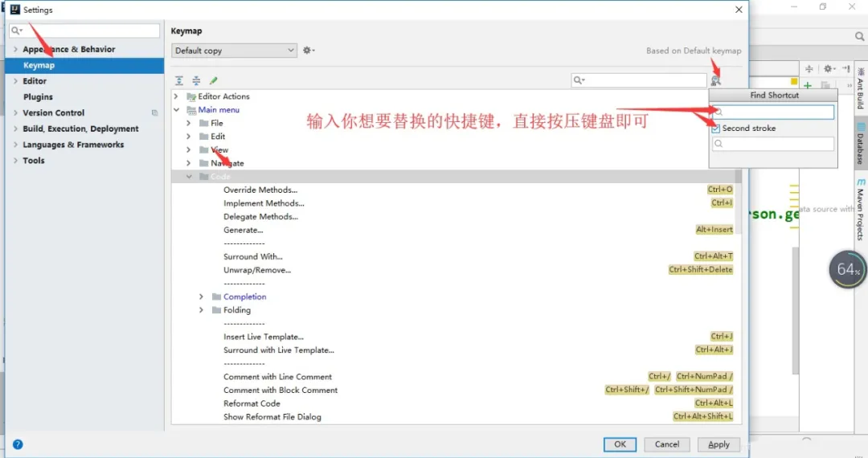The height and width of the screenshot is (458, 868).
Task: Click the Expand All icon in Keymap toolbar
Action: point(179,80)
